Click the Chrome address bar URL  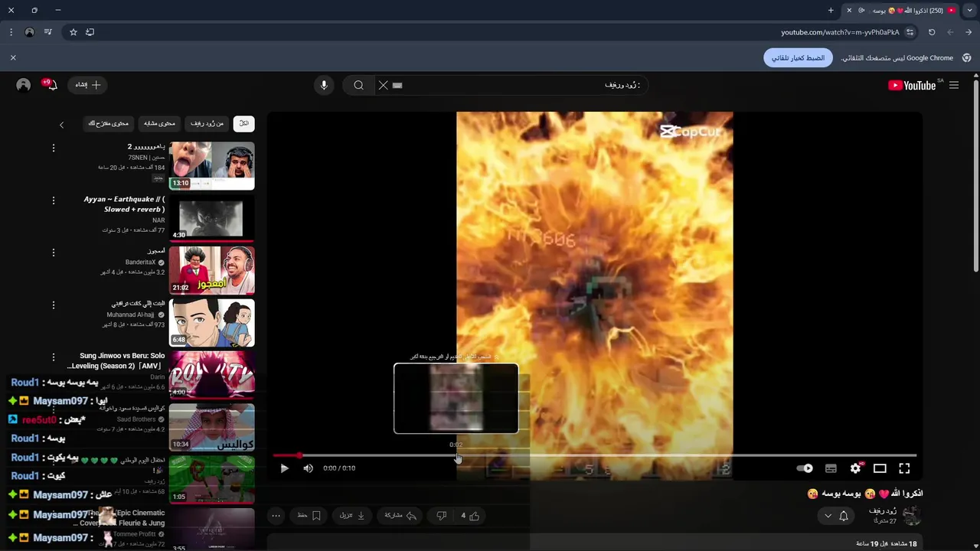[x=840, y=32]
